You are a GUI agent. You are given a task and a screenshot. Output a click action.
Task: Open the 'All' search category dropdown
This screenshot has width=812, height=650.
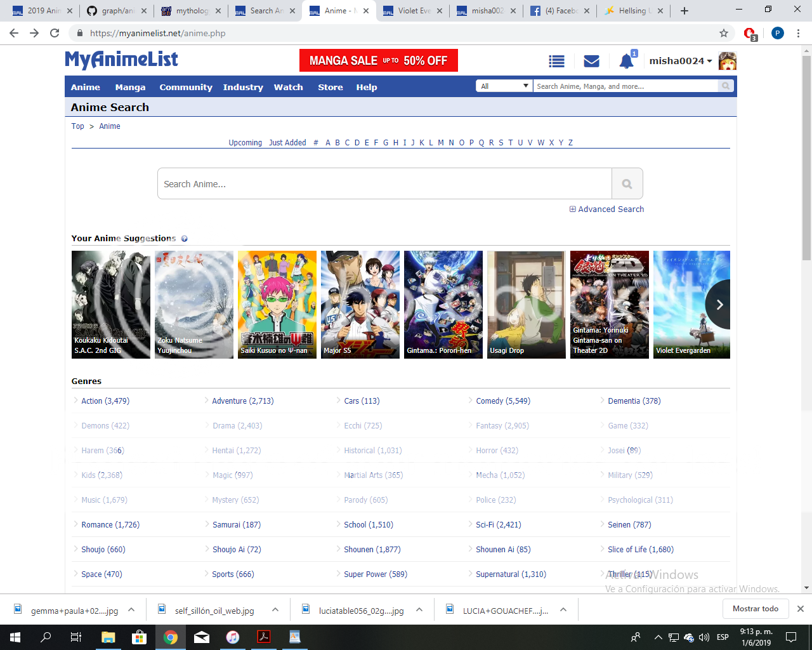pos(504,86)
